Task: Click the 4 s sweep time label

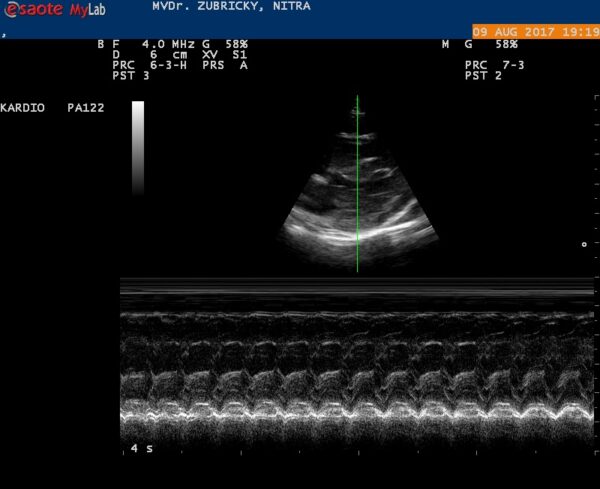Action: coord(142,448)
